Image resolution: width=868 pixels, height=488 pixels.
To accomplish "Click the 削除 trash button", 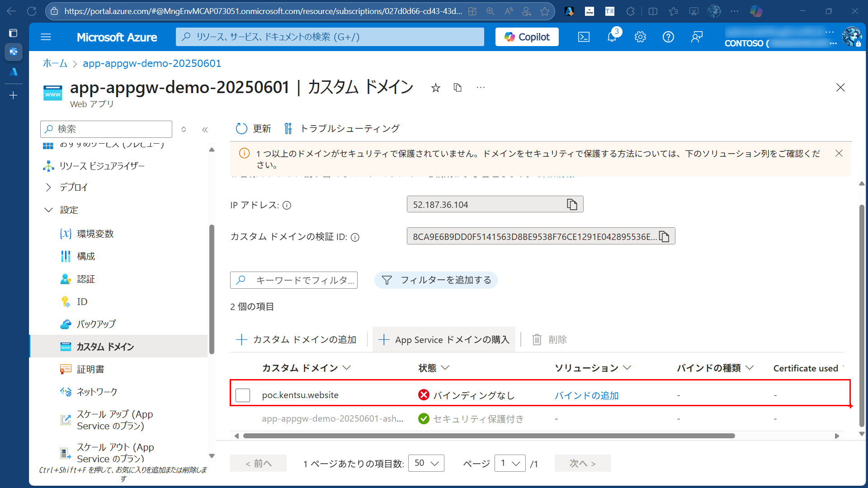I will 549,340.
